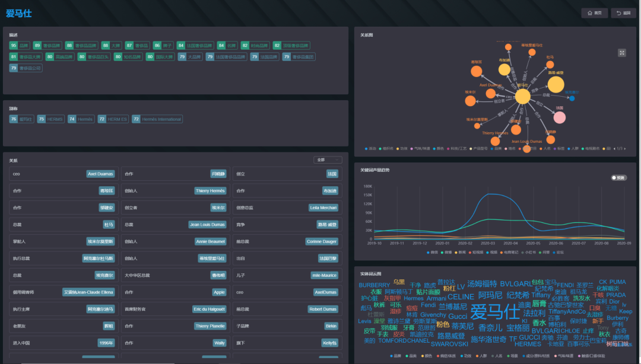Click the blue 埃克赛尔 node in graph
Screen dimensions: 641x364
click(x=572, y=98)
